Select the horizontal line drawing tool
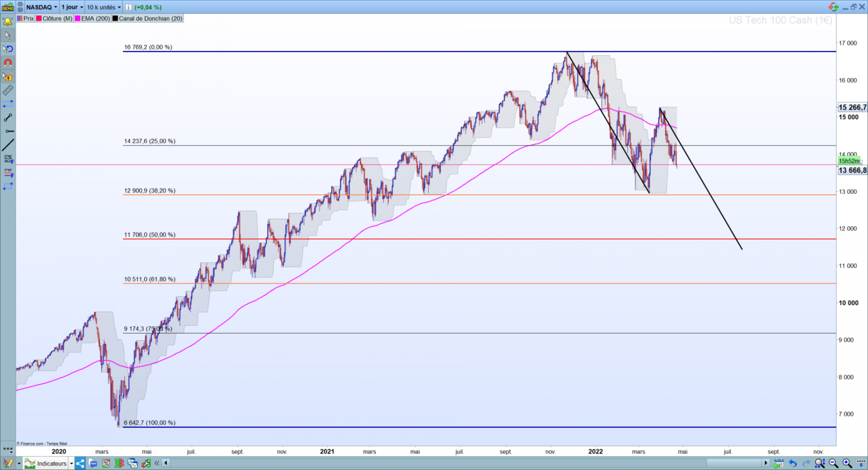 8,131
